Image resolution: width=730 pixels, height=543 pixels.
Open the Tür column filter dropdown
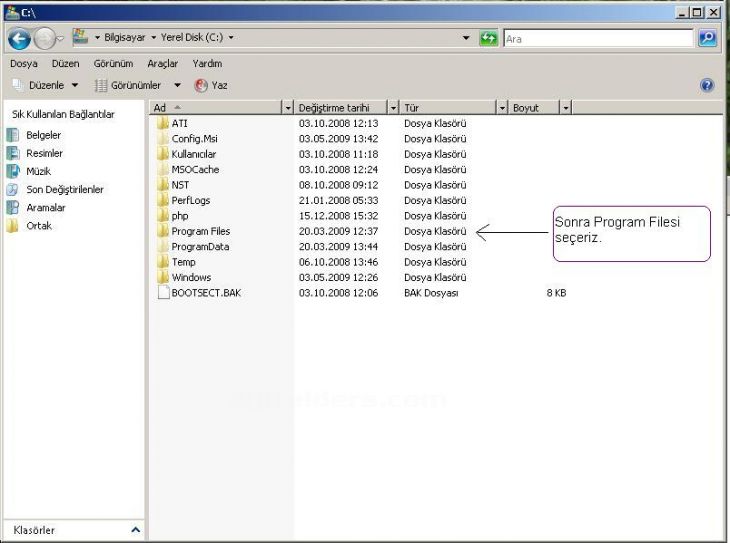tap(502, 108)
